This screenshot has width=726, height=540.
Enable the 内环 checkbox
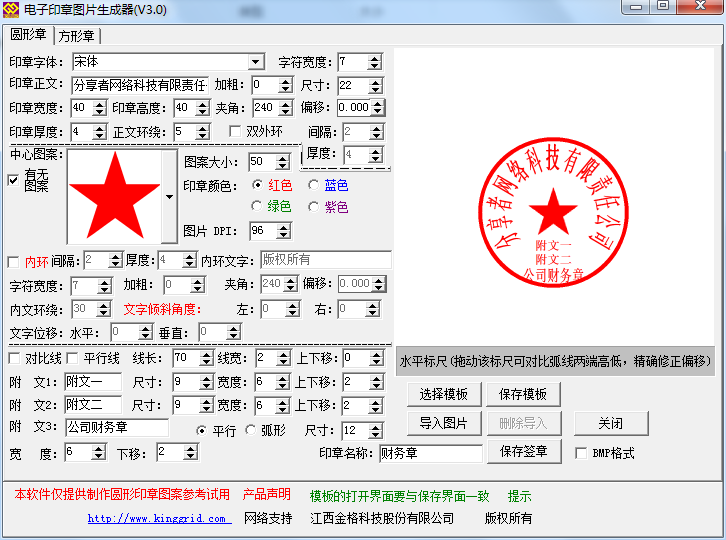(13, 261)
